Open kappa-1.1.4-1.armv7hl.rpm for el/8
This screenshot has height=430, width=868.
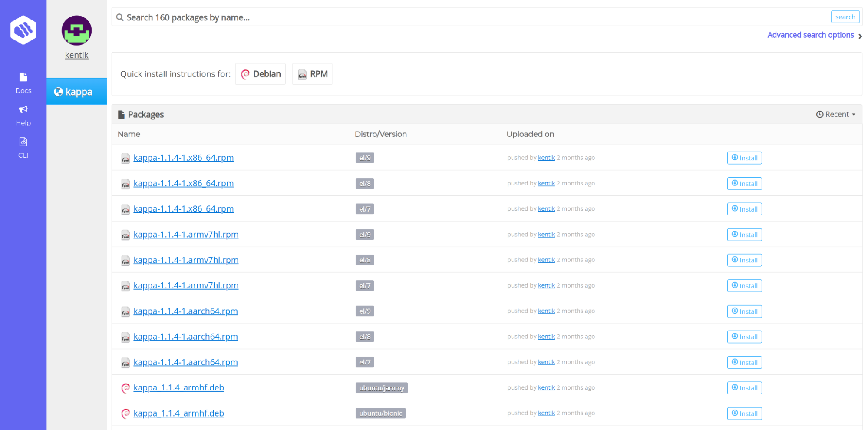(x=186, y=260)
